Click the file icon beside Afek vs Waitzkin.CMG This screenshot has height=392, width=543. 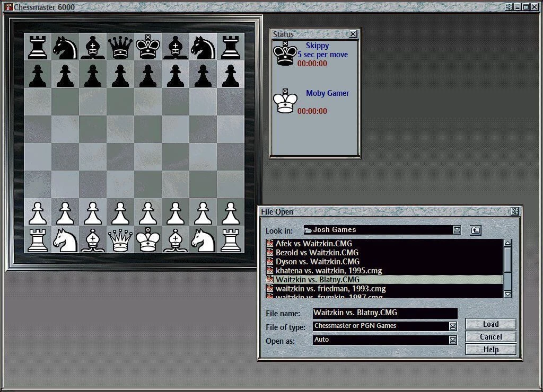pos(270,244)
